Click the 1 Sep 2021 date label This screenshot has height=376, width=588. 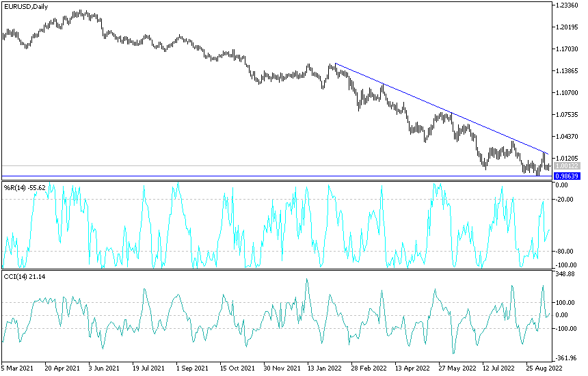point(192,368)
